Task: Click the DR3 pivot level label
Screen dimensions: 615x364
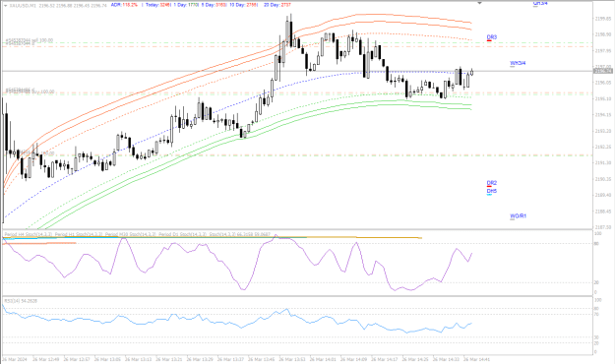Action: point(491,37)
